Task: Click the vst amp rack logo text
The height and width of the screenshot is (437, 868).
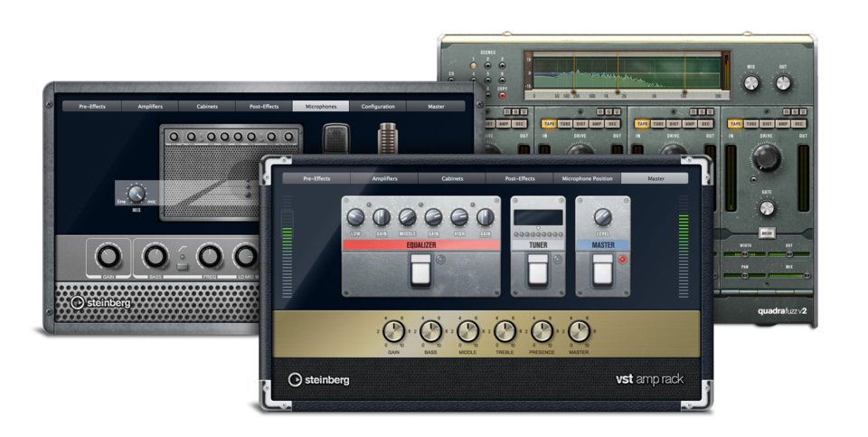Action: [649, 380]
